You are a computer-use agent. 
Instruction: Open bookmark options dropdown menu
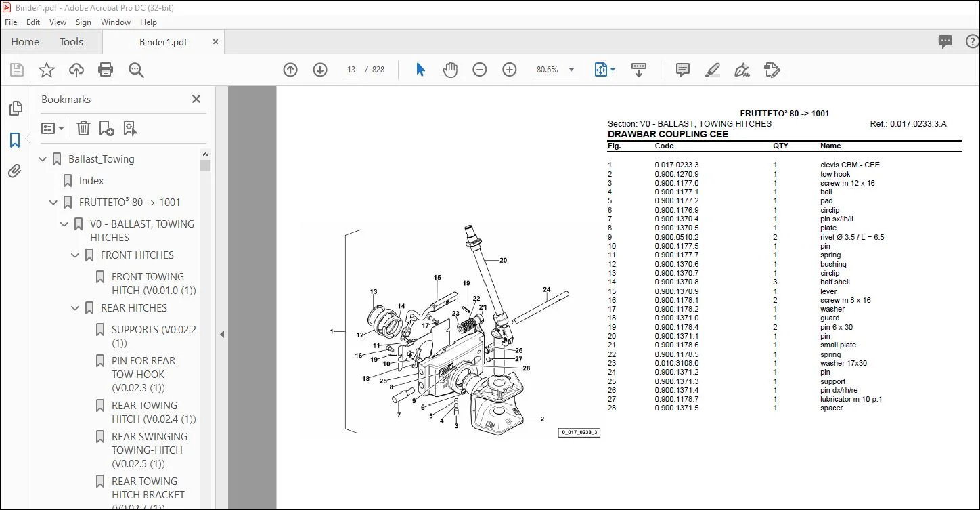click(x=53, y=128)
